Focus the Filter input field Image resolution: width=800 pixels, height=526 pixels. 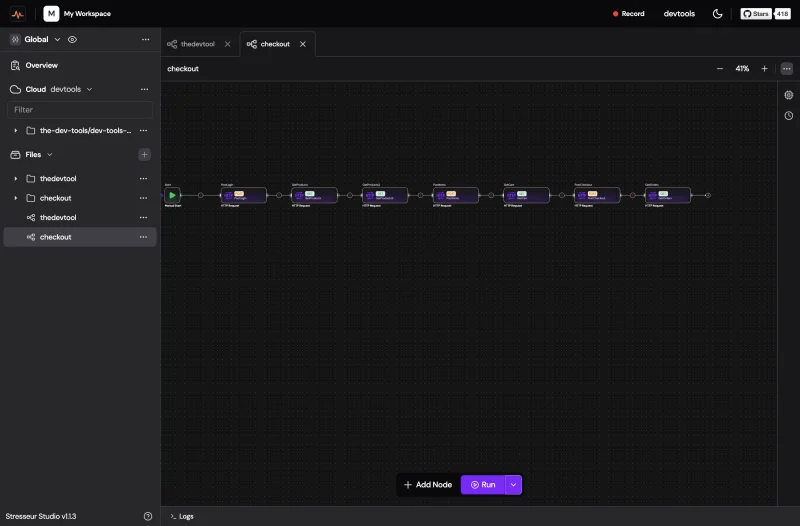tap(80, 110)
